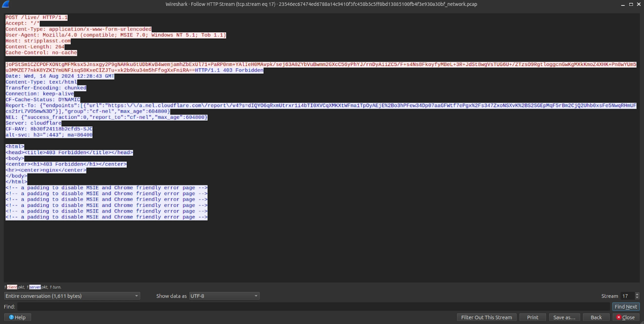Click the '<center><h1>403 Forbidden</h1>' line
The height and width of the screenshot is (324, 644).
[66, 164]
